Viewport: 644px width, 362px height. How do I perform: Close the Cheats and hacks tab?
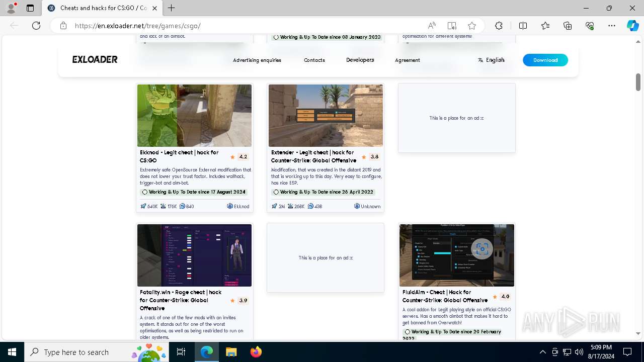[155, 8]
